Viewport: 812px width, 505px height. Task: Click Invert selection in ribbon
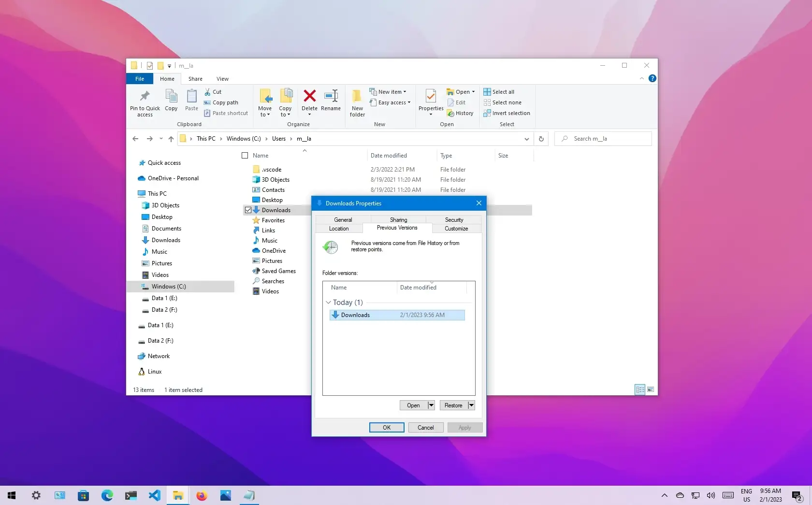[507, 113]
